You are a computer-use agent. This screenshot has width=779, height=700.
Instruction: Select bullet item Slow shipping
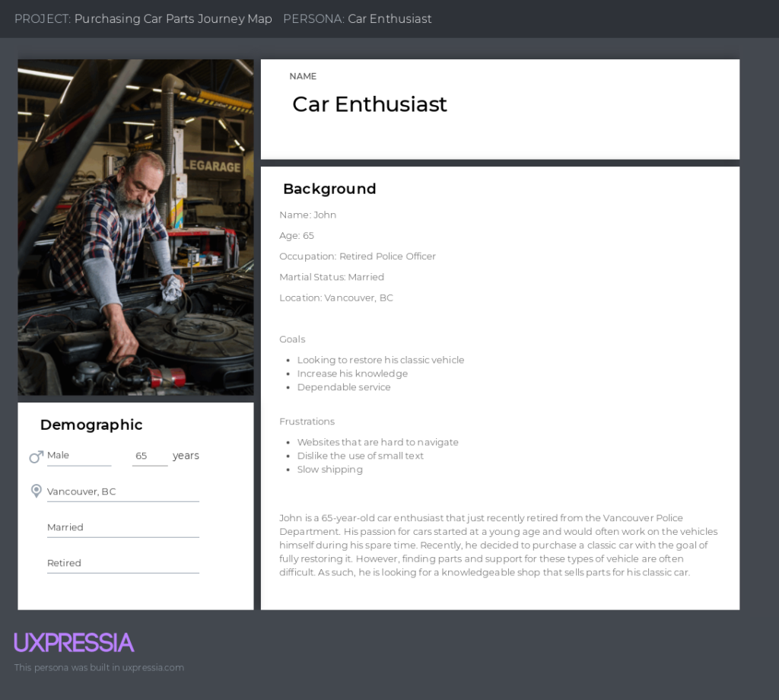[x=329, y=469]
